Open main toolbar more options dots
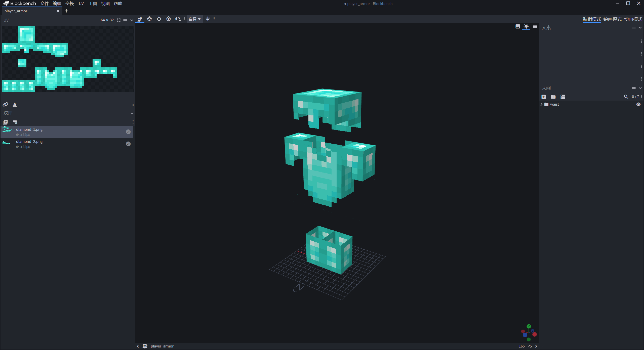Screen dimensions: 644x350 pyautogui.click(x=214, y=19)
